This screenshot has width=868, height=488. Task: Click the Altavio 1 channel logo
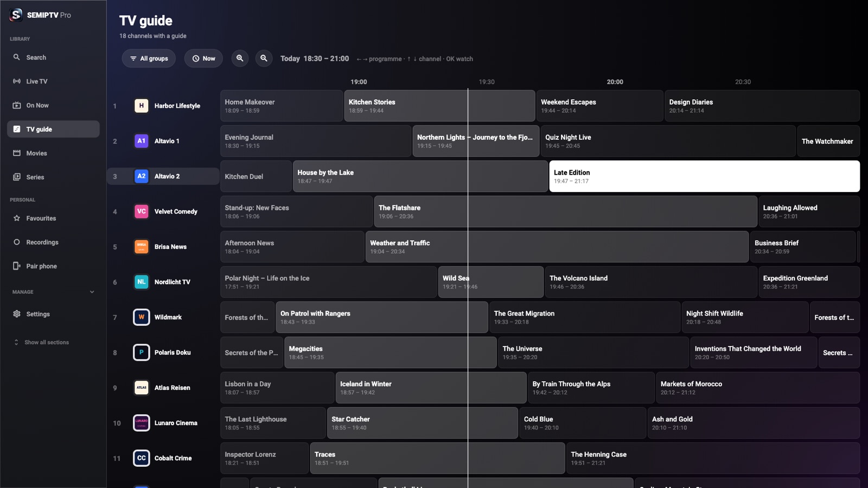click(x=141, y=141)
